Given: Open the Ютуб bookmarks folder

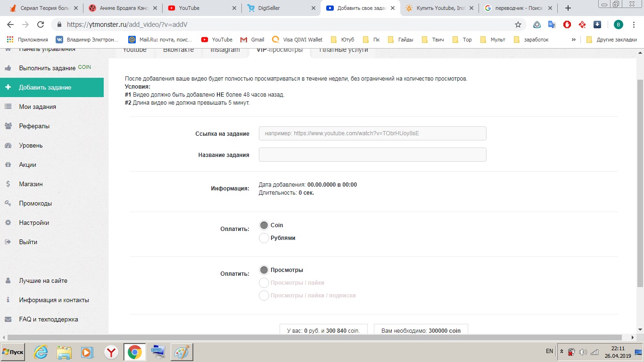Looking at the screenshot, I should (343, 40).
